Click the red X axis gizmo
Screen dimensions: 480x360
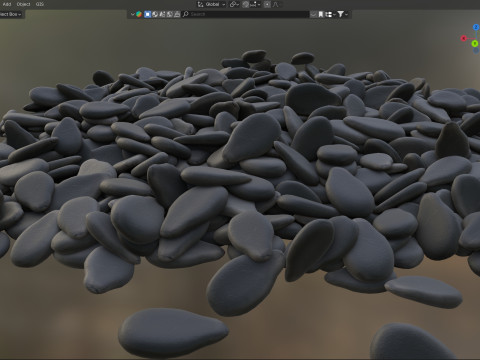(x=463, y=38)
